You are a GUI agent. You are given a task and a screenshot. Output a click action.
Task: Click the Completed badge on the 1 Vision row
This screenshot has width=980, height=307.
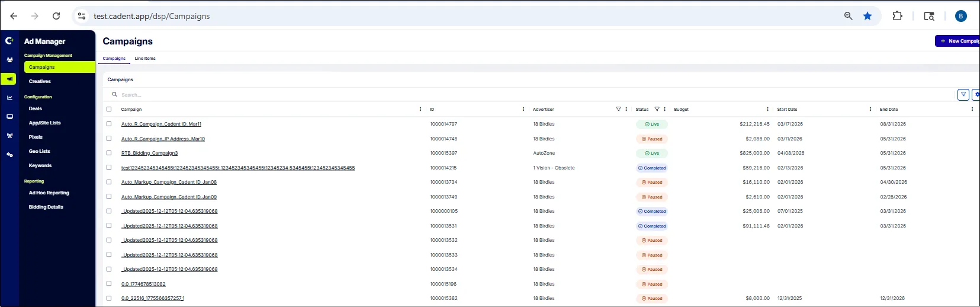point(651,168)
